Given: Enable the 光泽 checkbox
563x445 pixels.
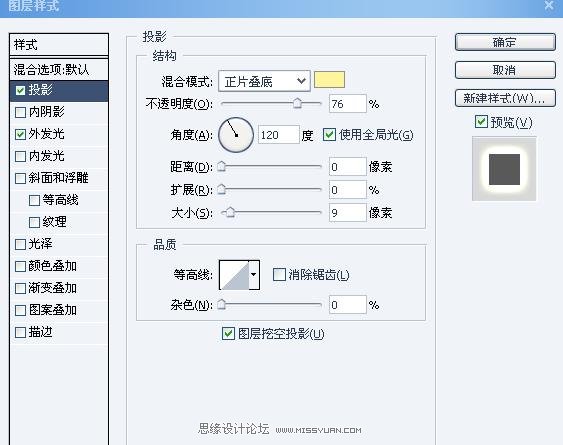Looking at the screenshot, I should (20, 244).
